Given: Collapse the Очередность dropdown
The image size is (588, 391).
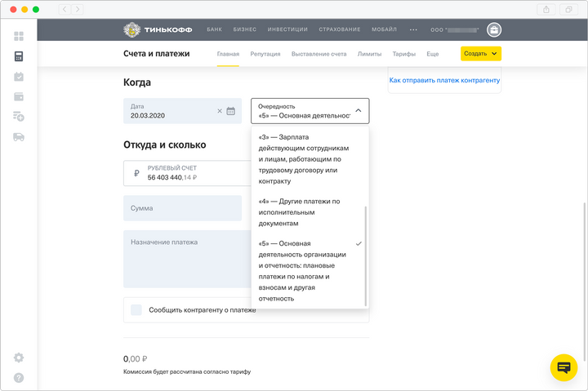Looking at the screenshot, I should [358, 110].
